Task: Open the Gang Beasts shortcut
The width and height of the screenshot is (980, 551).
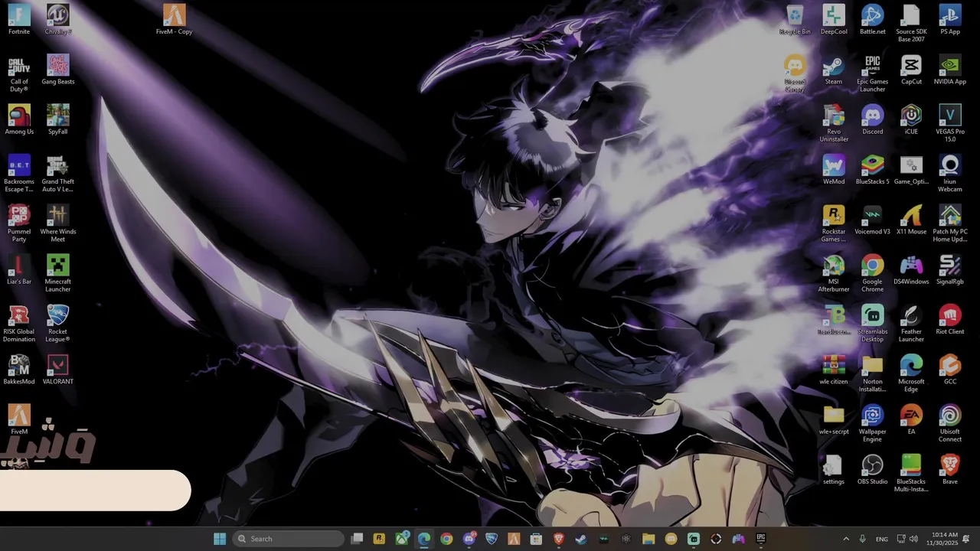Action: 58,70
